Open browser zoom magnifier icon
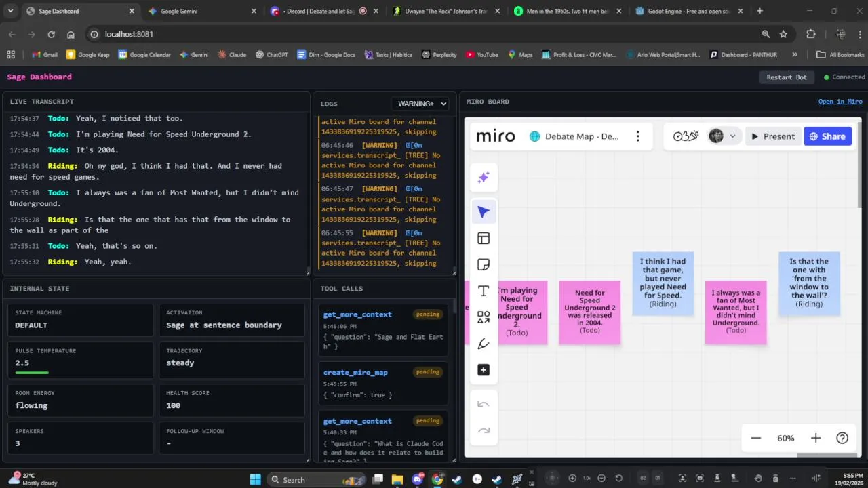Viewport: 868px width, 488px height. [x=766, y=34]
